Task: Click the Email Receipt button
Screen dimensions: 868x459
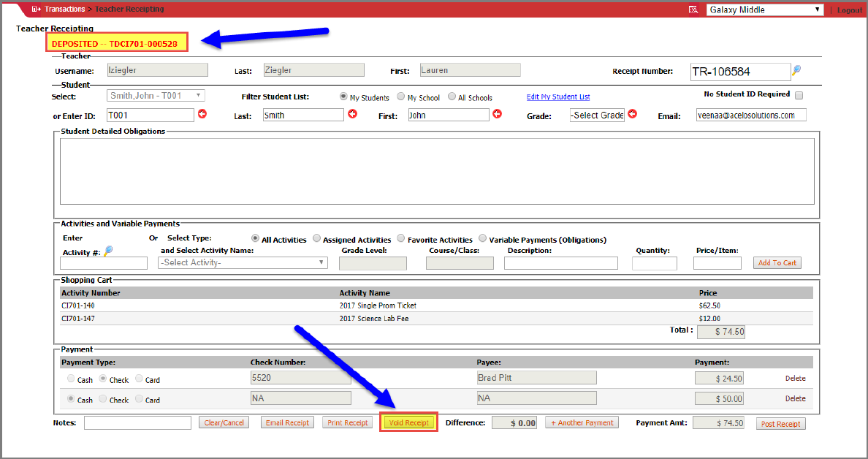Action: coord(287,422)
